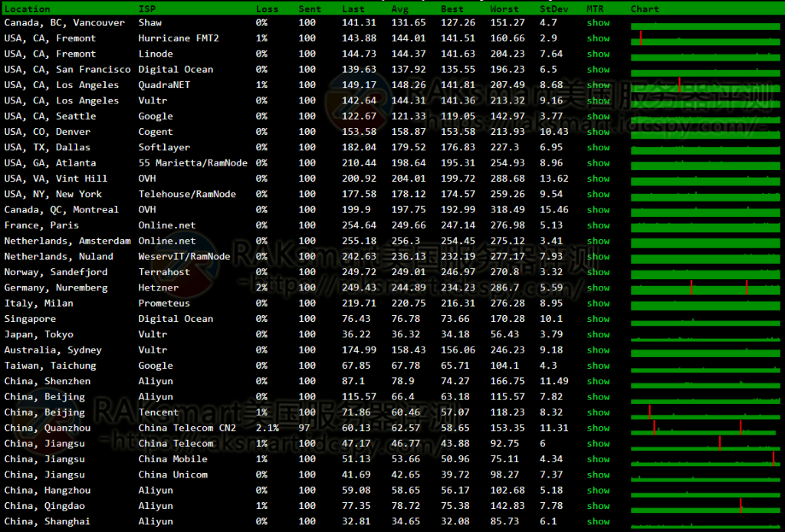Open MTR show link for Fremont Linode
This screenshot has height=532, width=785.
pyautogui.click(x=598, y=54)
